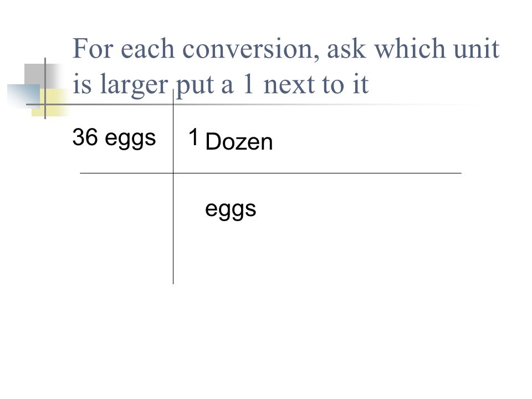The height and width of the screenshot is (399, 532).
Task: Select the yellow square decoration graphic
Action: point(51,103)
